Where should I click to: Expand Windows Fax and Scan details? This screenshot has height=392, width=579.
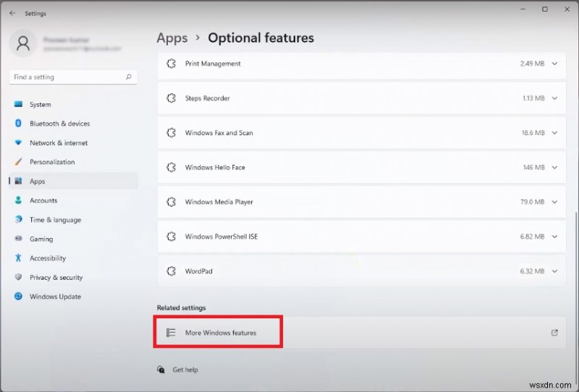(x=554, y=133)
